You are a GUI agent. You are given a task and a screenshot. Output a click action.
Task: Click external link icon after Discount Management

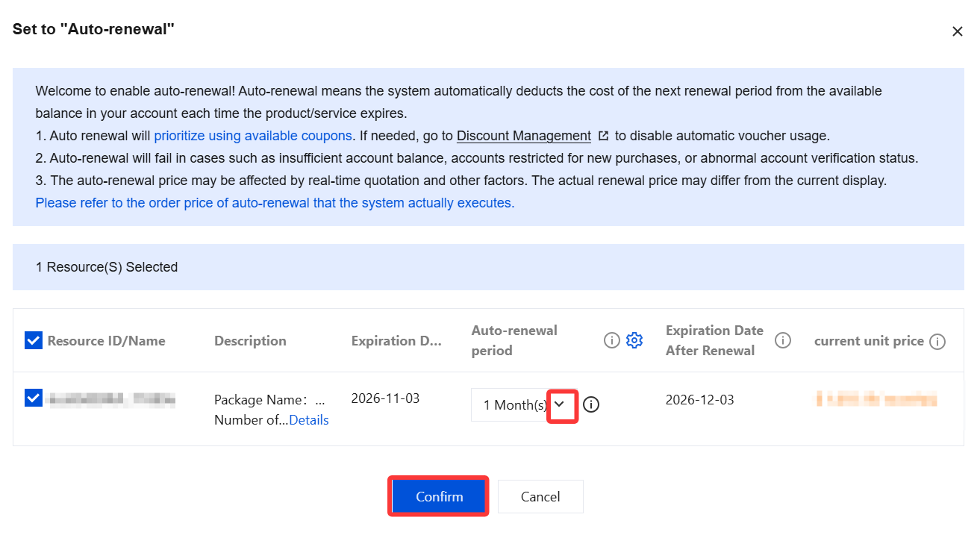[604, 136]
